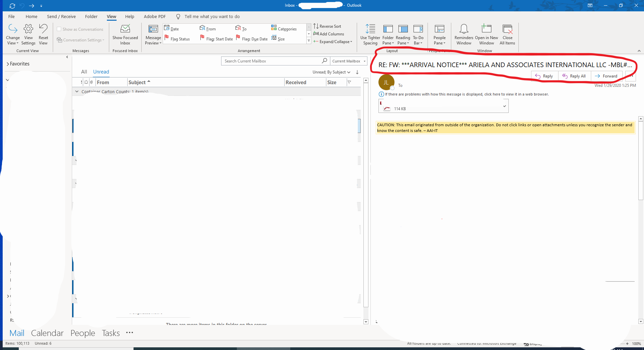Open To-Do Bar options
644x350 pixels.
pyautogui.click(x=418, y=34)
